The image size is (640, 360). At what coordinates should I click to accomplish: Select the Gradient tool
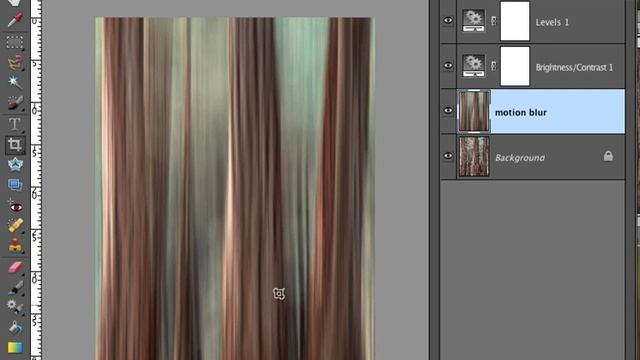(15, 347)
